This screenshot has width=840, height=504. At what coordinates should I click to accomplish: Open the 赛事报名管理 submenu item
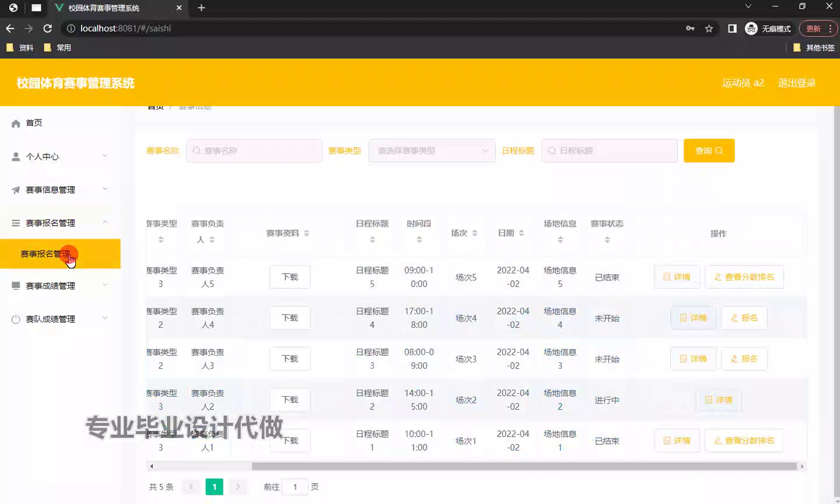(x=60, y=254)
